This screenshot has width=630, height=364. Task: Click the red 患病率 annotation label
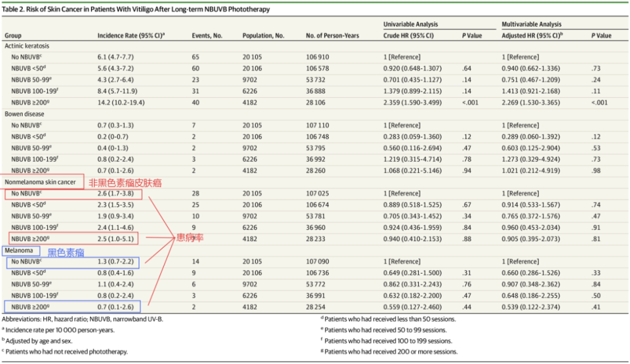(x=190, y=238)
